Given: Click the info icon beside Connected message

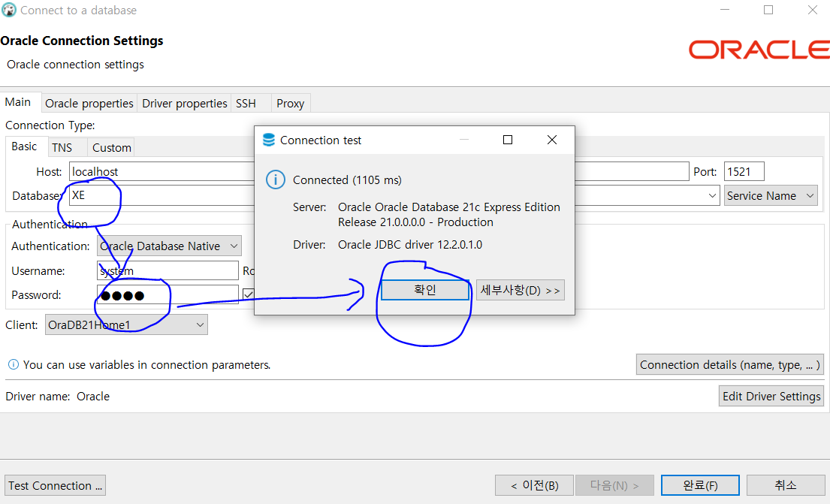Looking at the screenshot, I should click(x=275, y=180).
